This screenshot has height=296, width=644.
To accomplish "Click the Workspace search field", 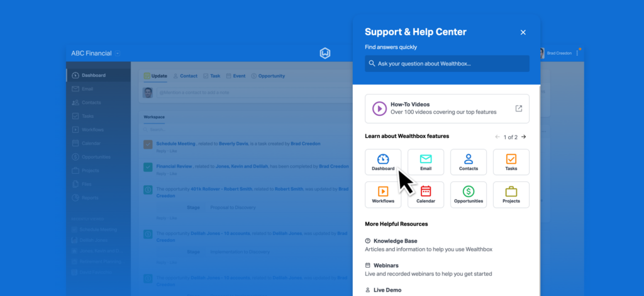I will point(247,130).
